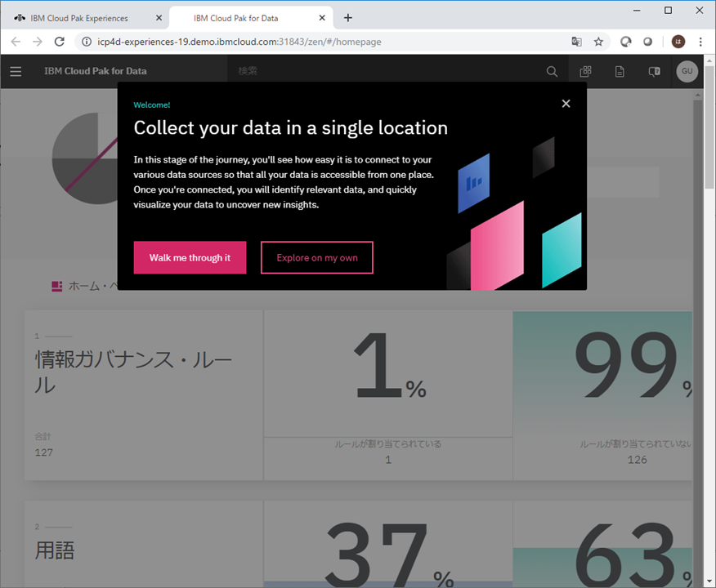
Task: Open the hamburger navigation menu
Action: [16, 72]
